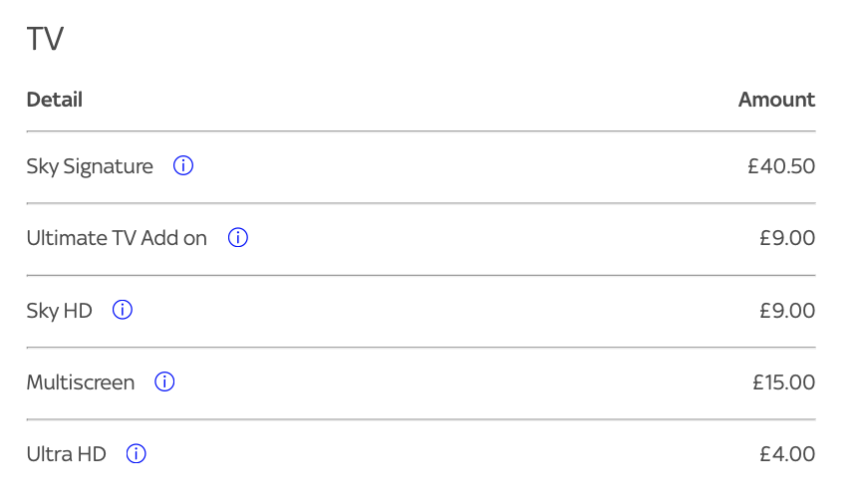Select the Sky Signature label text
The height and width of the screenshot is (504, 863).
(90, 166)
